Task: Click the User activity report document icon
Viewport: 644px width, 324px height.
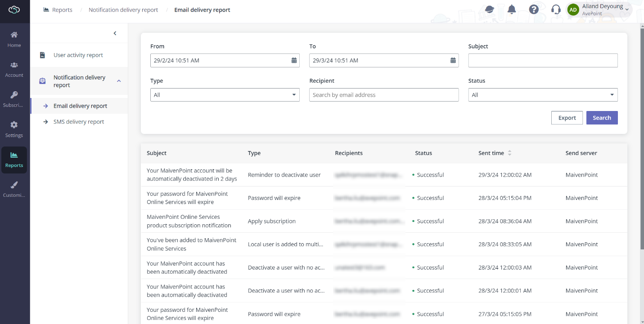Action: pos(42,55)
